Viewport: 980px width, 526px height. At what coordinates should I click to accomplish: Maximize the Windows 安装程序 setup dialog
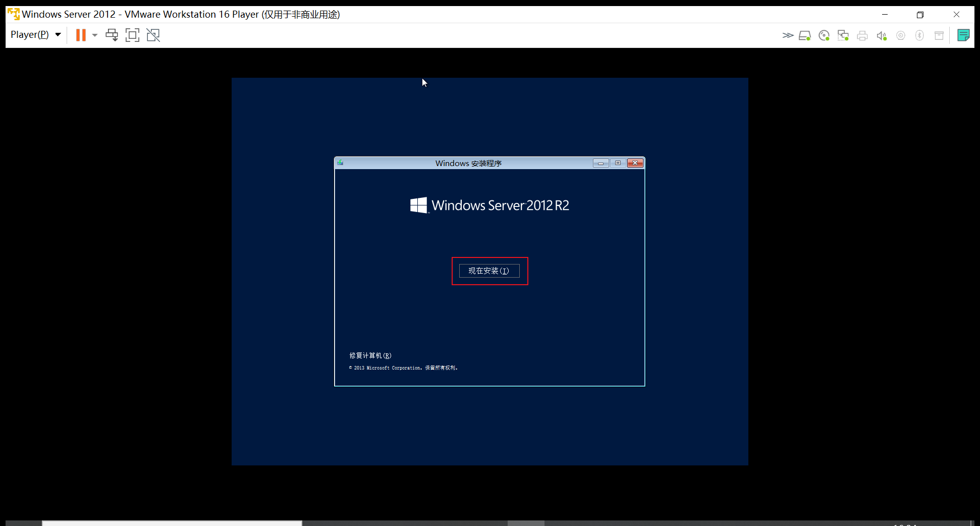click(618, 163)
